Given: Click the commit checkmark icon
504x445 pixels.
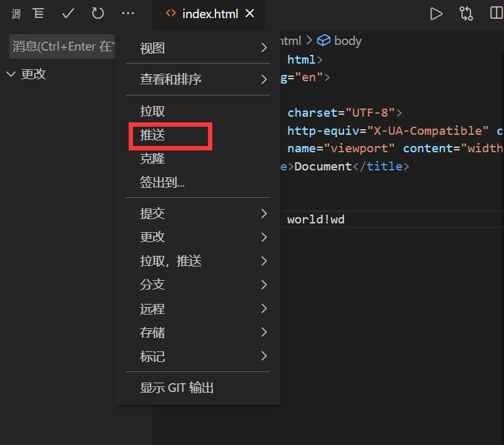Looking at the screenshot, I should pyautogui.click(x=68, y=14).
